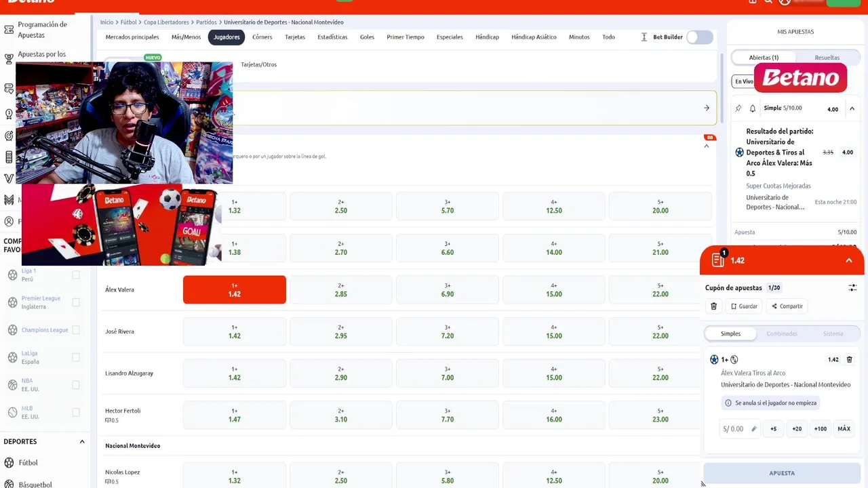868x488 pixels.
Task: Click the arrow in the highlighted banner
Action: coord(707,108)
